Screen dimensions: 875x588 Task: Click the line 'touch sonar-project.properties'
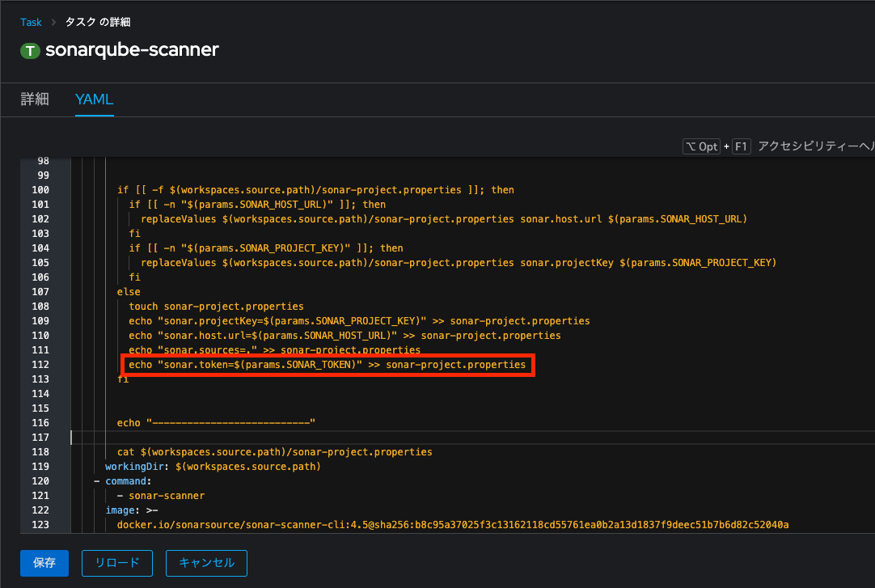(216, 307)
